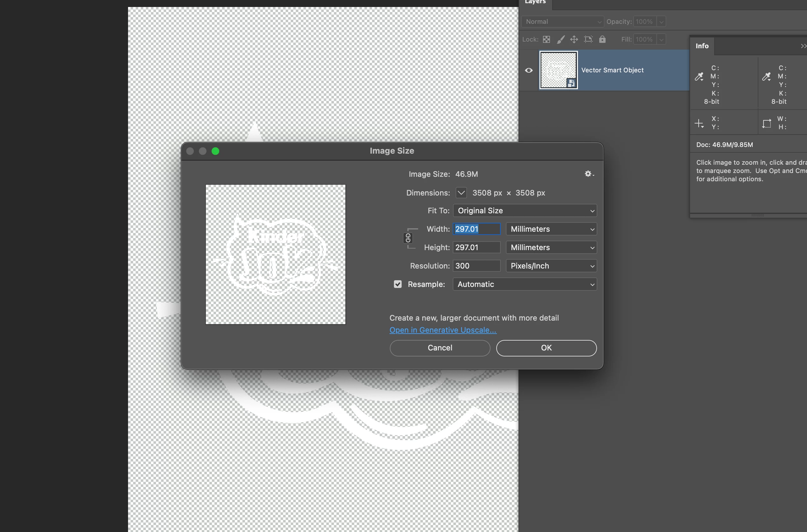This screenshot has height=532, width=807.
Task: Click the lock transparent pixels icon
Action: (x=546, y=39)
